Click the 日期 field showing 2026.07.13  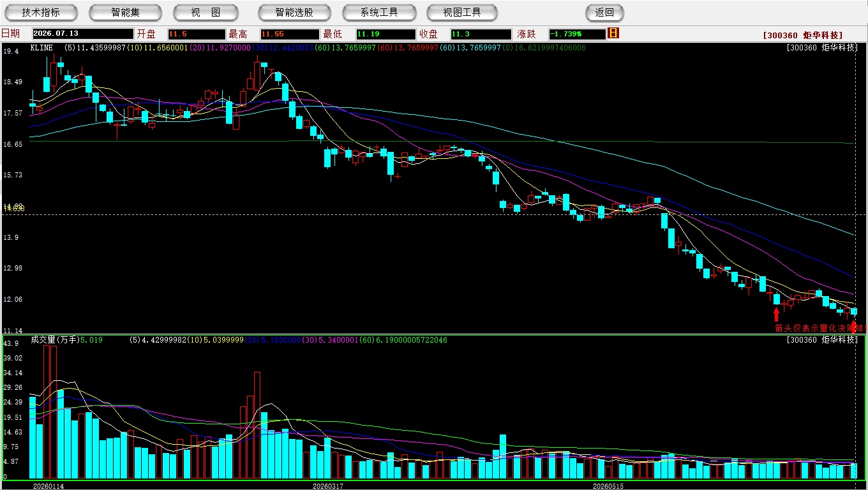[82, 34]
